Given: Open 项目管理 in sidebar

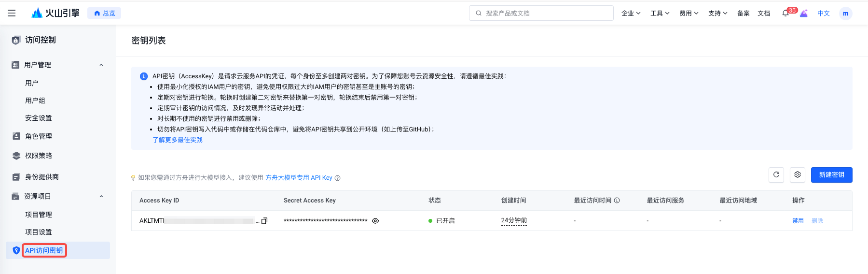Looking at the screenshot, I should (39, 215).
